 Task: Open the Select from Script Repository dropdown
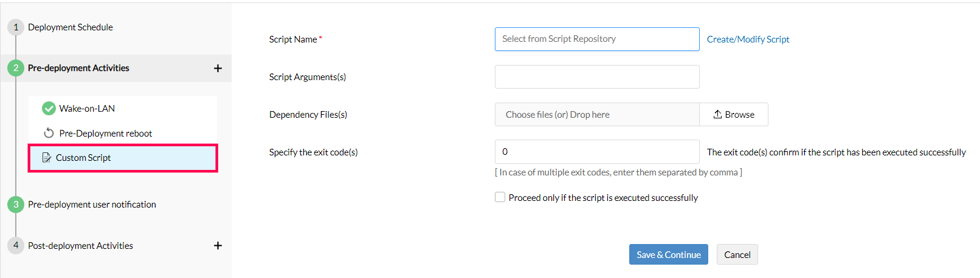tap(596, 39)
